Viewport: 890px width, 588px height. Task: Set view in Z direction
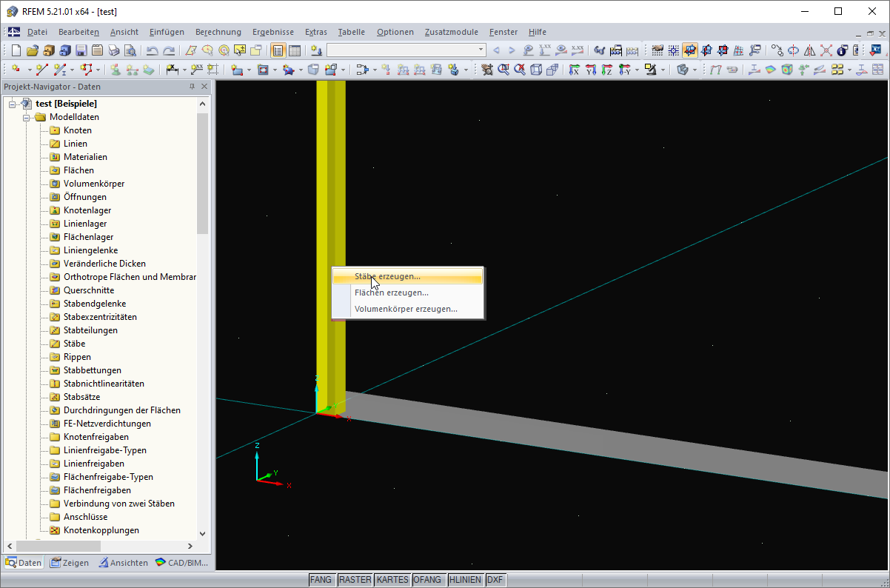(606, 69)
